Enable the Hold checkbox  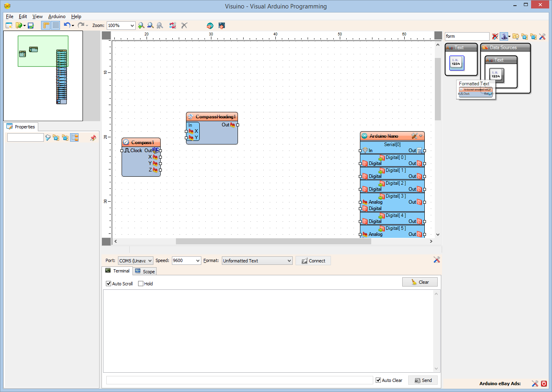coord(141,284)
